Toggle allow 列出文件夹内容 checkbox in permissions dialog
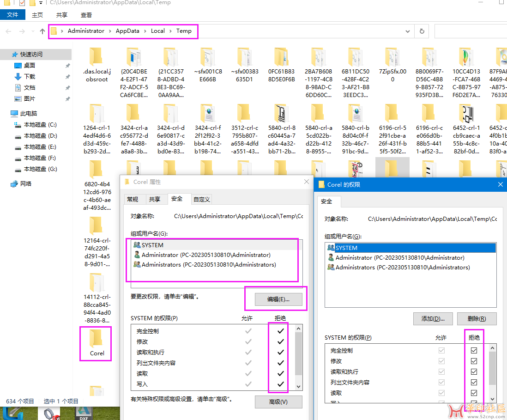Screen dimensions: 507x420 pyautogui.click(x=442, y=383)
